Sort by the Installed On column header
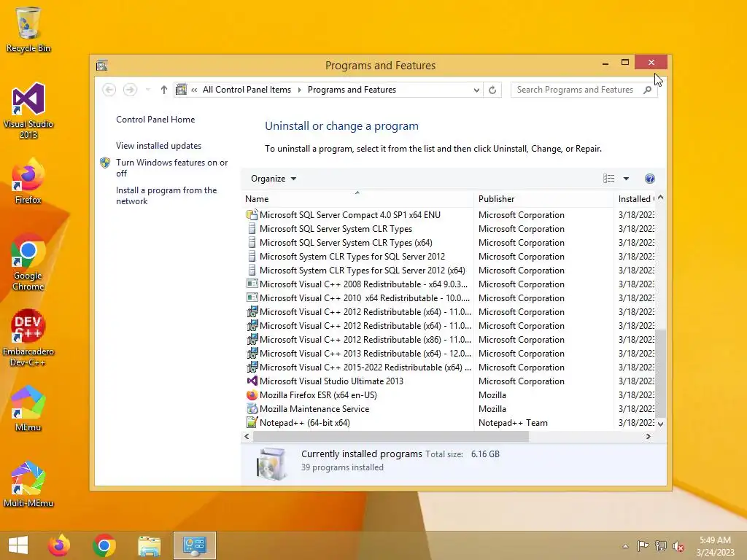The image size is (747, 560). (x=636, y=199)
